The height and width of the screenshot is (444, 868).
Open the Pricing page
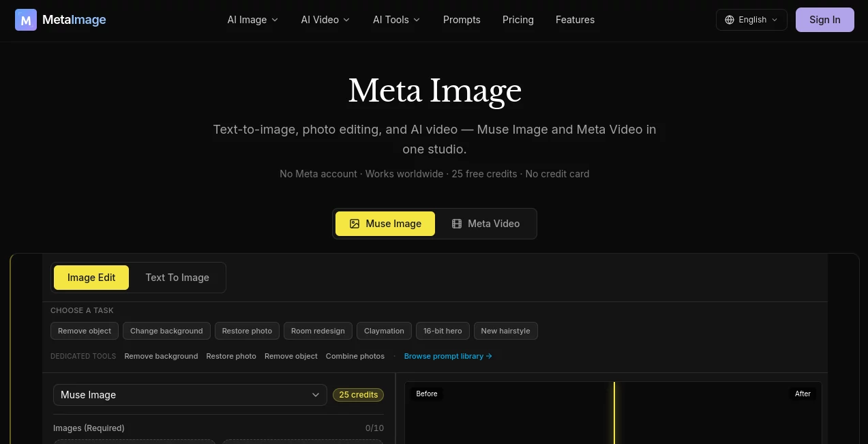[518, 20]
